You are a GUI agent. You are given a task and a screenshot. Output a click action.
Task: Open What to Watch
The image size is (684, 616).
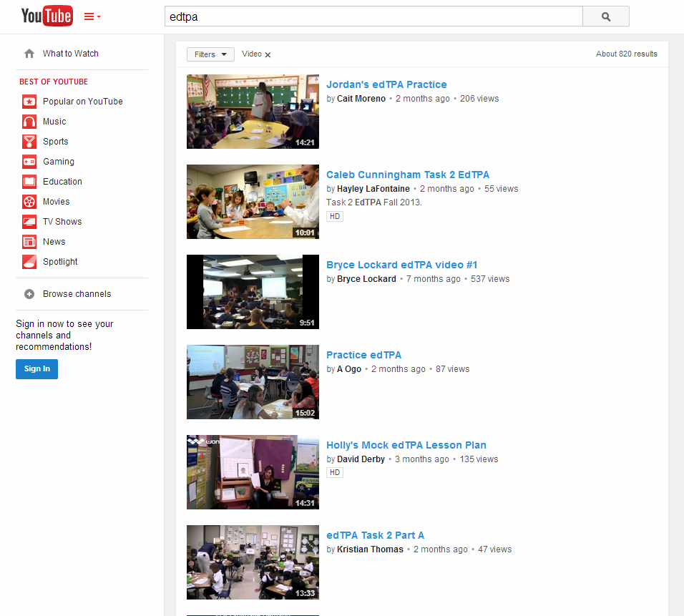(71, 54)
